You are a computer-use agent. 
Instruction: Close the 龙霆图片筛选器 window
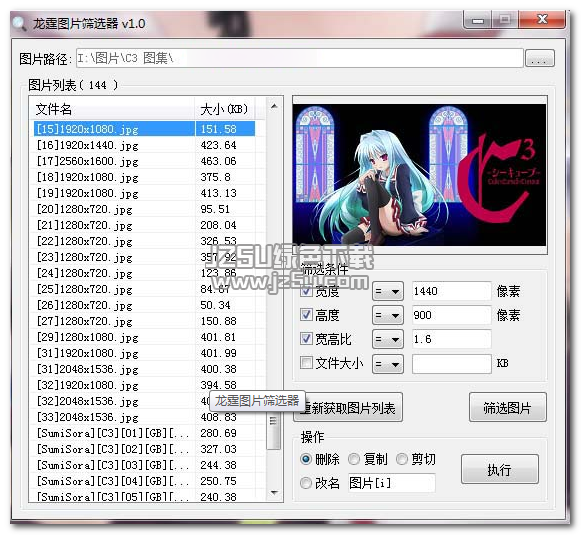542,19
